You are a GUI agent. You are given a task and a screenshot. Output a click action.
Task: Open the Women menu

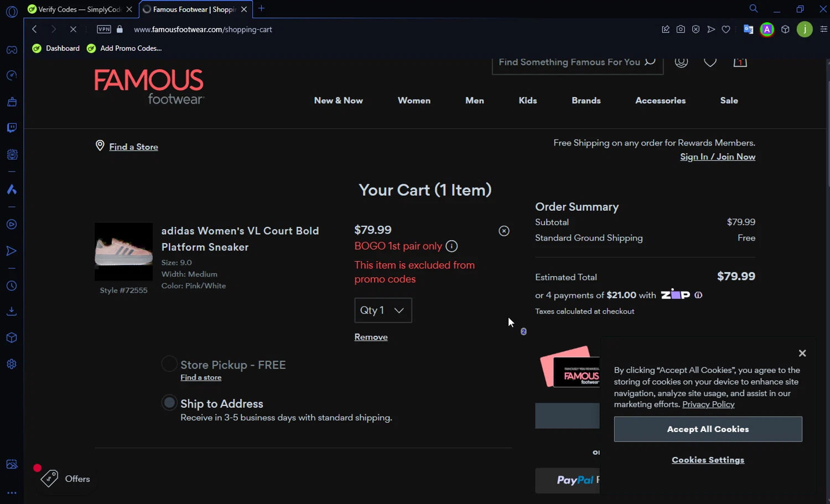tap(414, 100)
